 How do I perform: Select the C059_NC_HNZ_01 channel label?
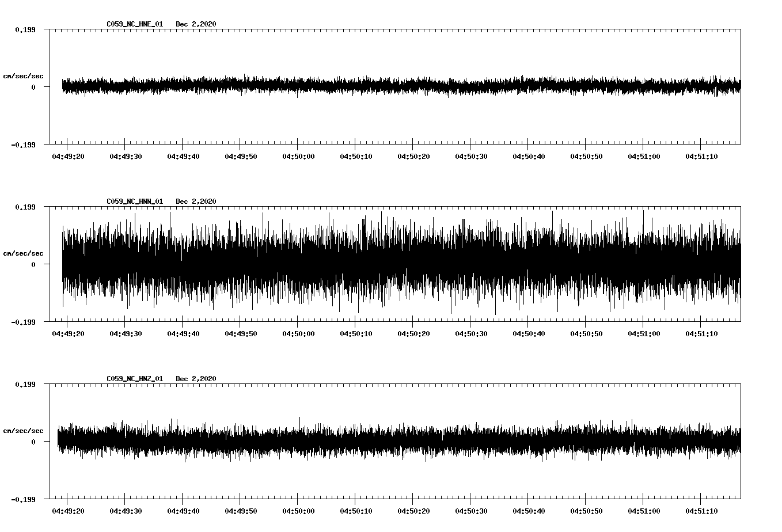pyautogui.click(x=134, y=379)
